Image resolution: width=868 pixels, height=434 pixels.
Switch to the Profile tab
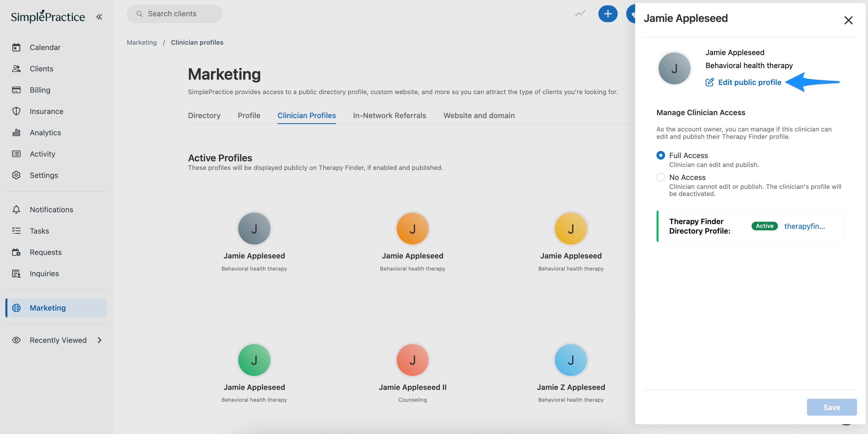tap(249, 115)
